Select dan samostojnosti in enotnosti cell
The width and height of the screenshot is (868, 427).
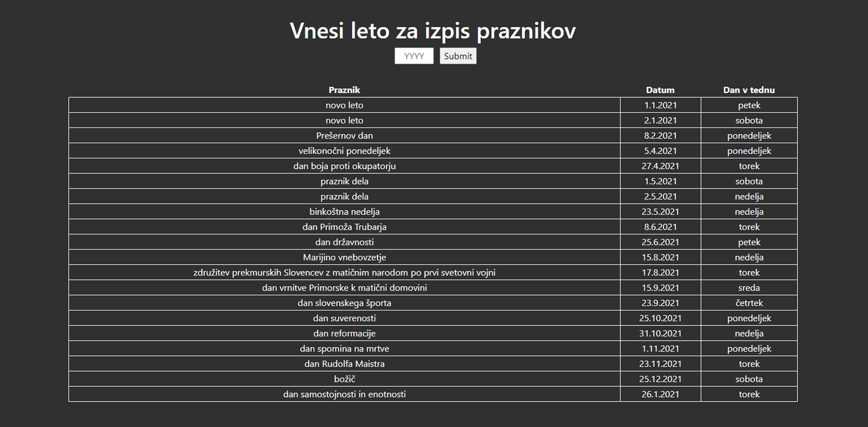coord(344,394)
